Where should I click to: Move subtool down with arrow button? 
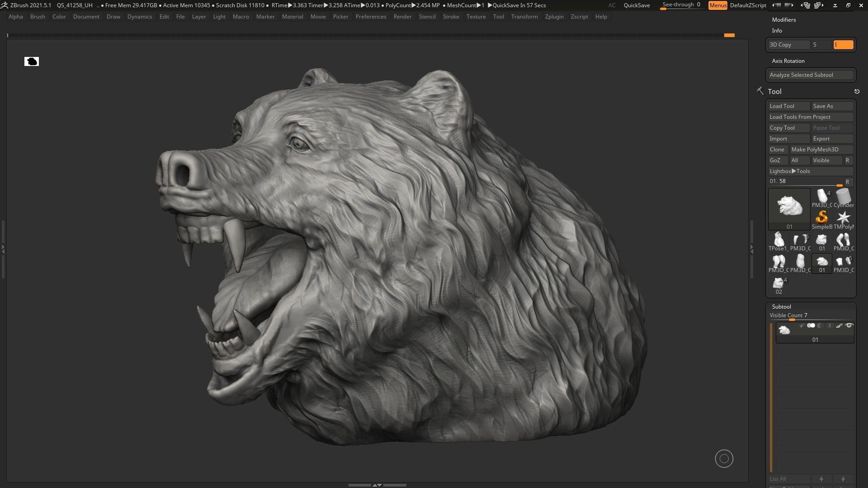(x=843, y=479)
